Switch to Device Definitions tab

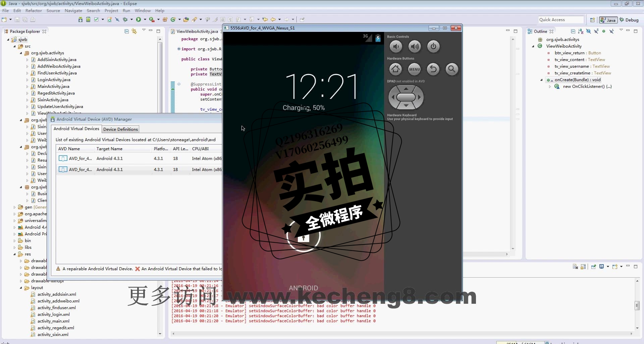click(x=120, y=129)
